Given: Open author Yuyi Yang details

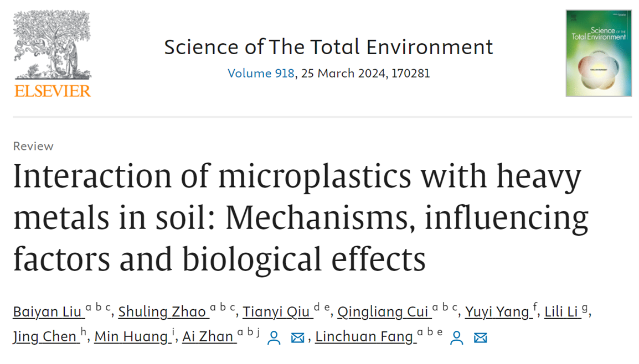Looking at the screenshot, I should [497, 312].
